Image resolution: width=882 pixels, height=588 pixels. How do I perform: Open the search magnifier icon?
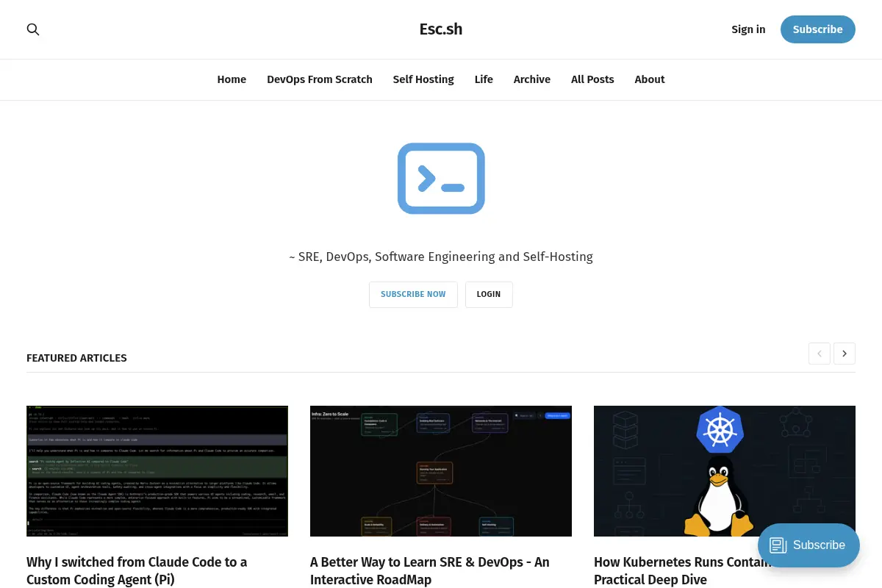[33, 29]
